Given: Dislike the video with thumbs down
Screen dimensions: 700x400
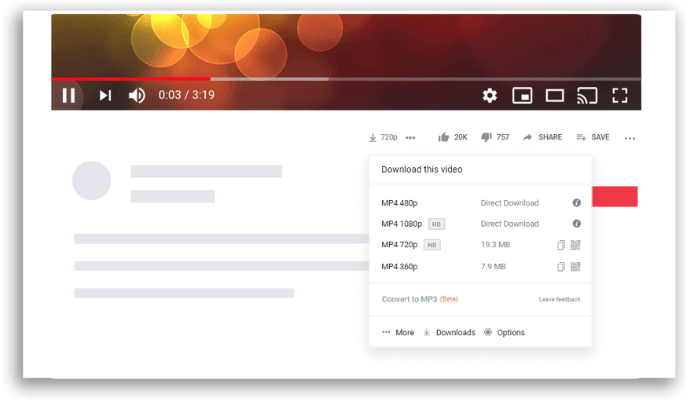Looking at the screenshot, I should tap(486, 137).
